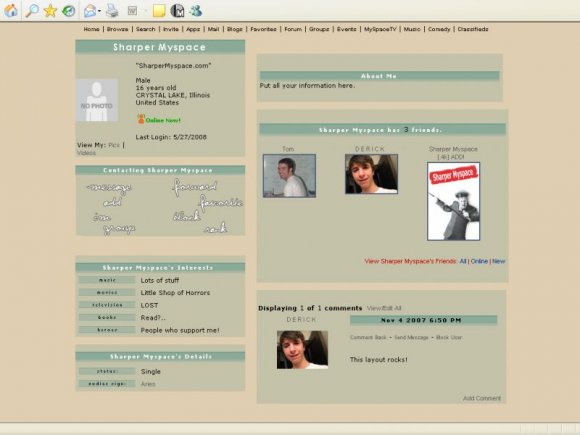Select the 'This layout rocks!' comment text
Image resolution: width=580 pixels, height=435 pixels.
tap(379, 360)
